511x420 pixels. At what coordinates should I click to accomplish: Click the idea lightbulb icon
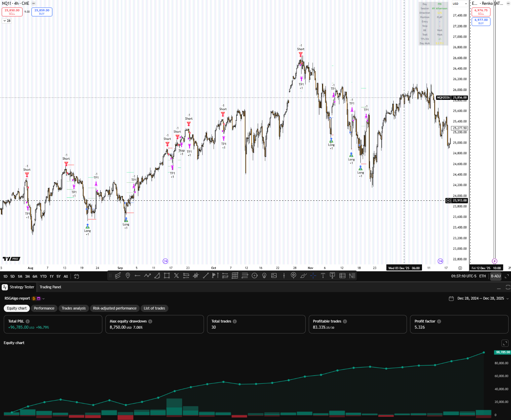(264, 276)
